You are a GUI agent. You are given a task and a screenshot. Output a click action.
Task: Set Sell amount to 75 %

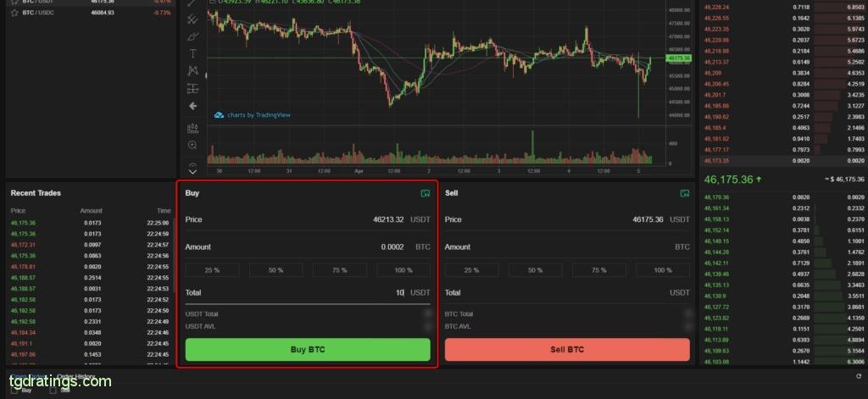coord(599,270)
